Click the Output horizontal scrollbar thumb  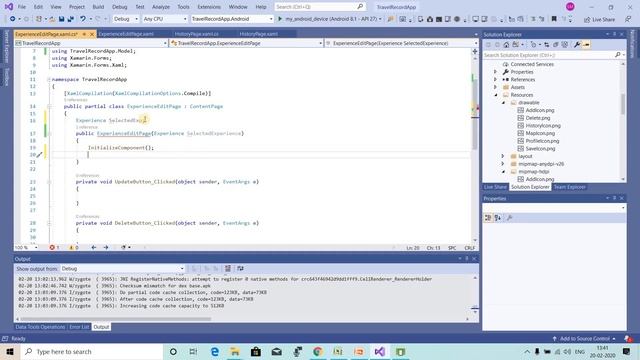tap(116, 319)
